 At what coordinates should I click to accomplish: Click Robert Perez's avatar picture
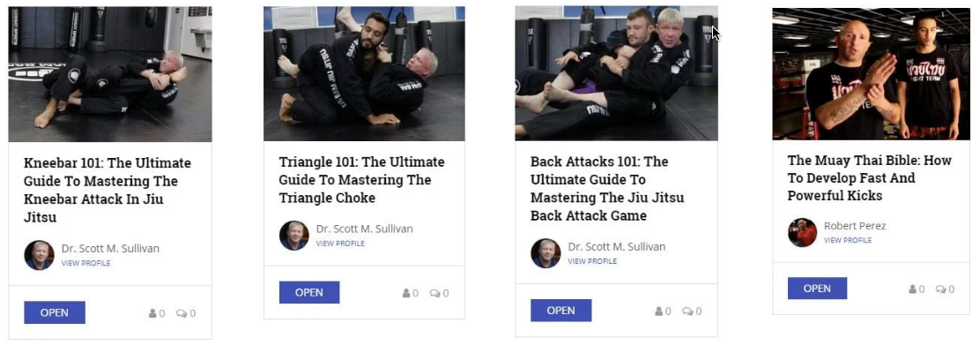tap(803, 233)
